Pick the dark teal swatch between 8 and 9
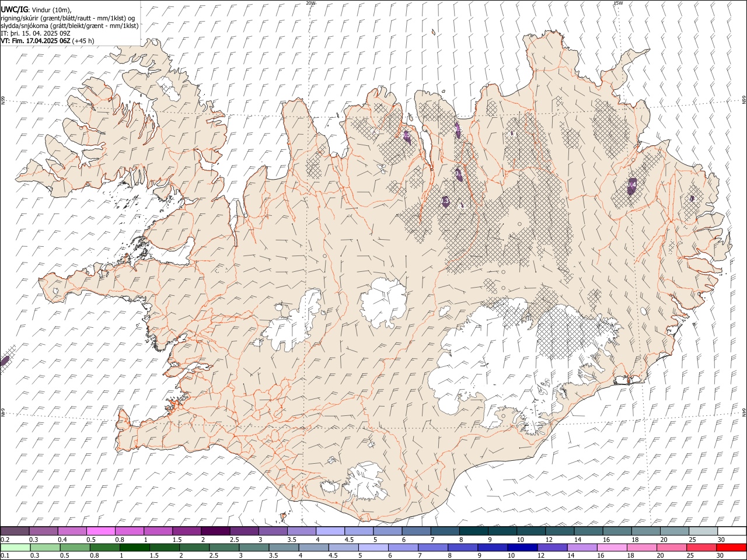The image size is (747, 560). [474, 531]
